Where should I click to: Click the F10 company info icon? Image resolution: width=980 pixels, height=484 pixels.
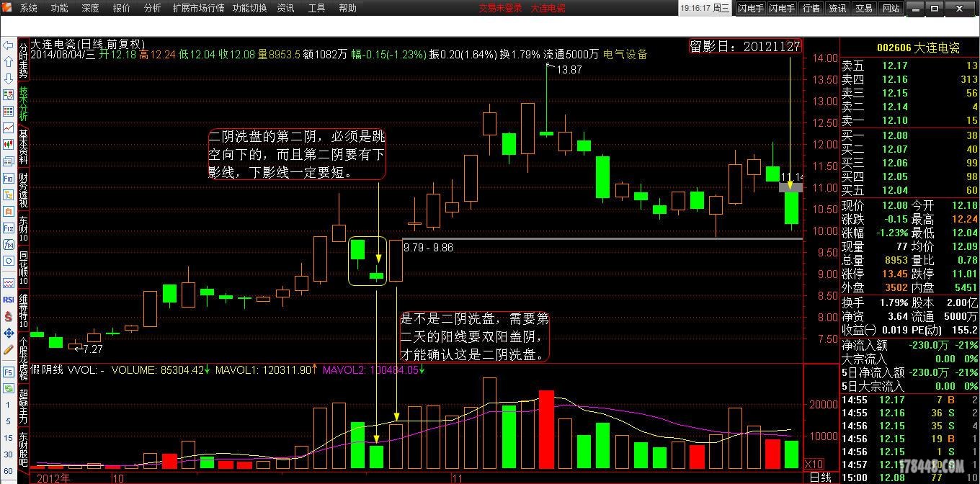[8, 178]
